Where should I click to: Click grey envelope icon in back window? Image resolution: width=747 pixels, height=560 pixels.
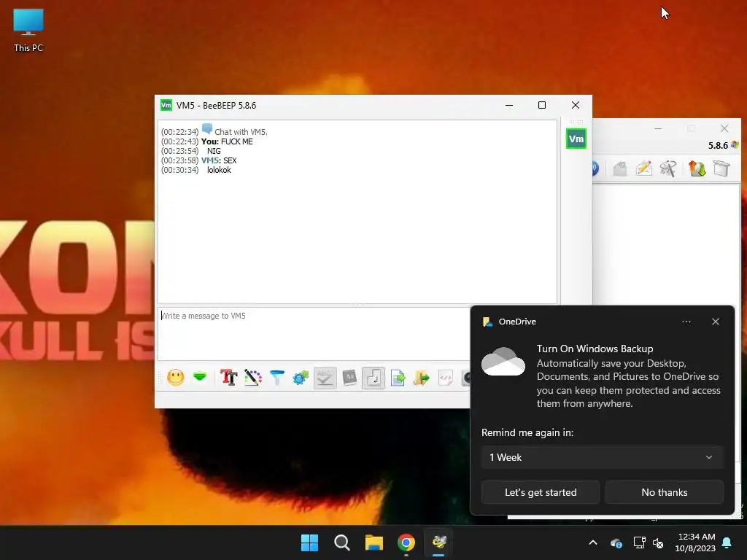click(619, 168)
